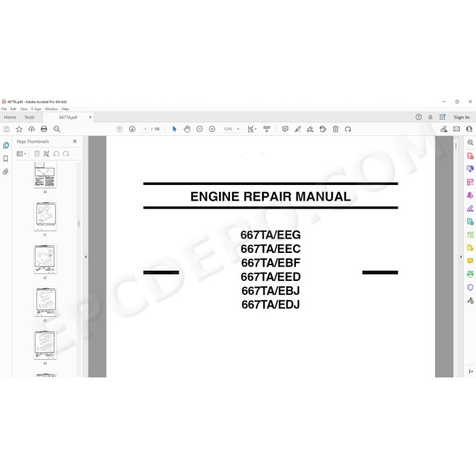
Task: Go to the next page with down arrow
Action: click(x=132, y=129)
